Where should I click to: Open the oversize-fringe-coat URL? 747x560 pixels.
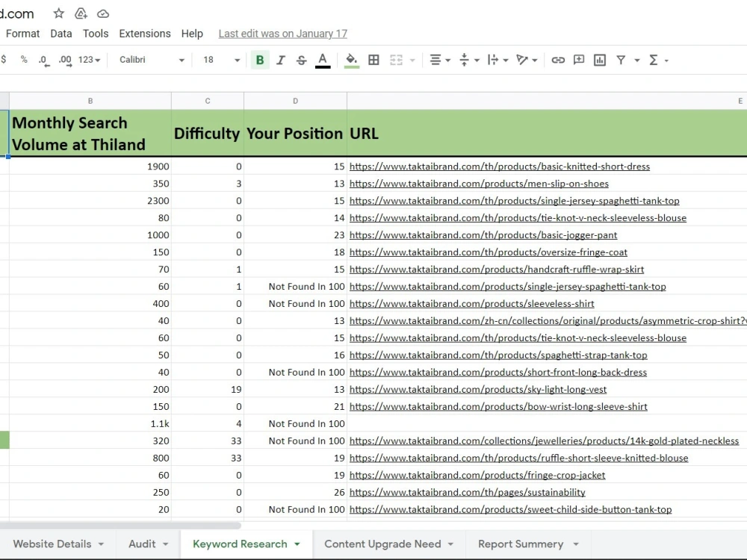click(x=489, y=252)
